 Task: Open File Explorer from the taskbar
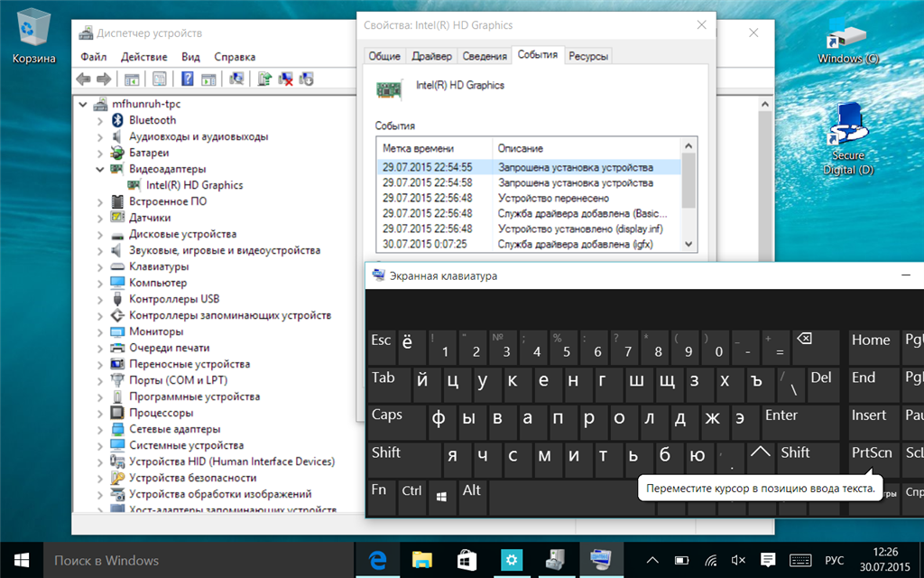(x=422, y=560)
